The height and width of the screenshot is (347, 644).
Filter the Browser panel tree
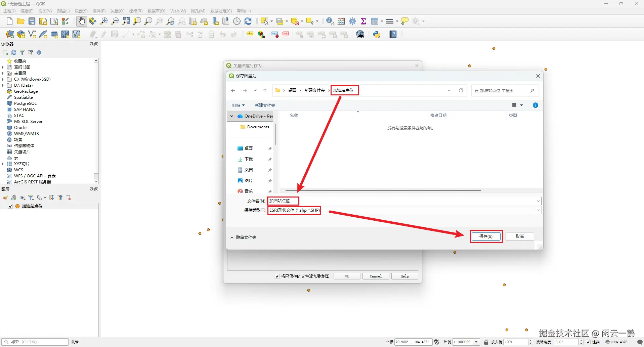pyautogui.click(x=22, y=52)
